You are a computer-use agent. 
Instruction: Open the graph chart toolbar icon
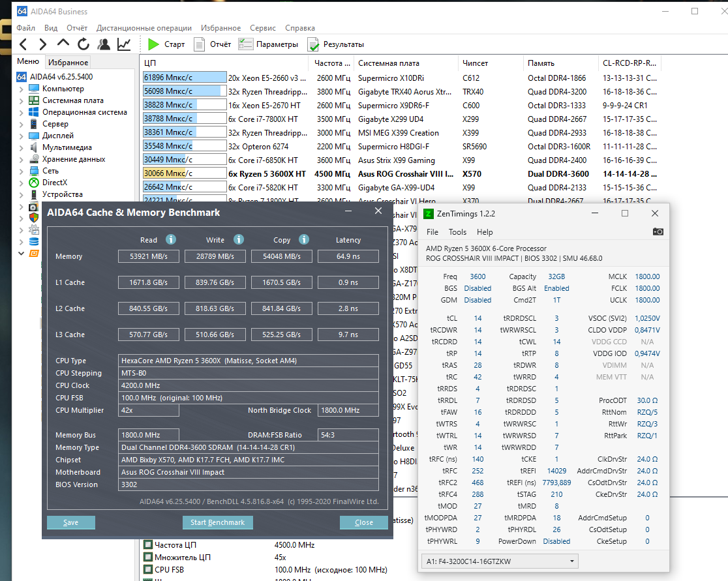(123, 44)
